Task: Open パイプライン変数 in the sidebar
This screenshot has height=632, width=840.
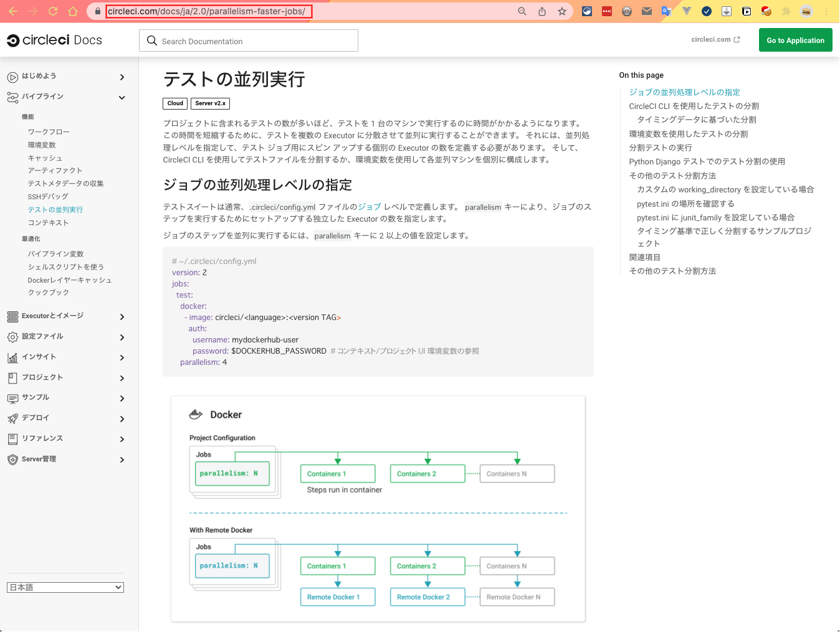Action: 55,254
